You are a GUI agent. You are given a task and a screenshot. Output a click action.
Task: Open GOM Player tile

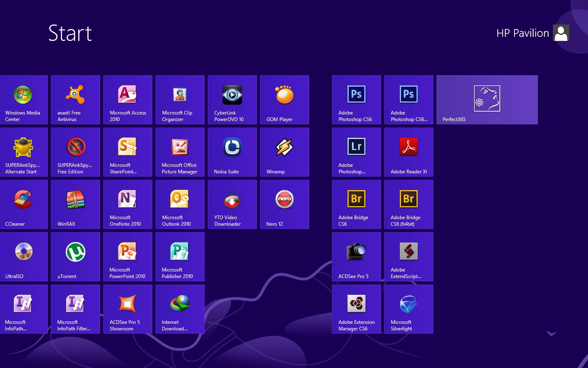pos(285,100)
